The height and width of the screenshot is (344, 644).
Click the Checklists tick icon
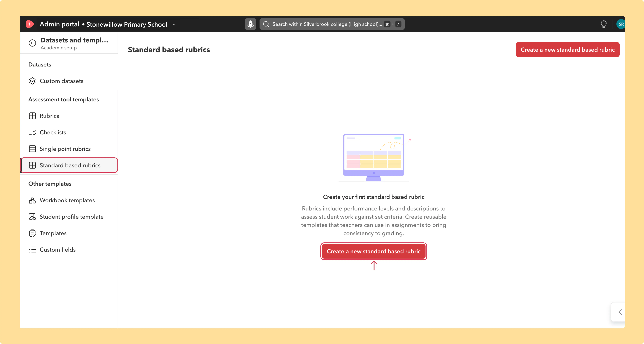pyautogui.click(x=32, y=132)
